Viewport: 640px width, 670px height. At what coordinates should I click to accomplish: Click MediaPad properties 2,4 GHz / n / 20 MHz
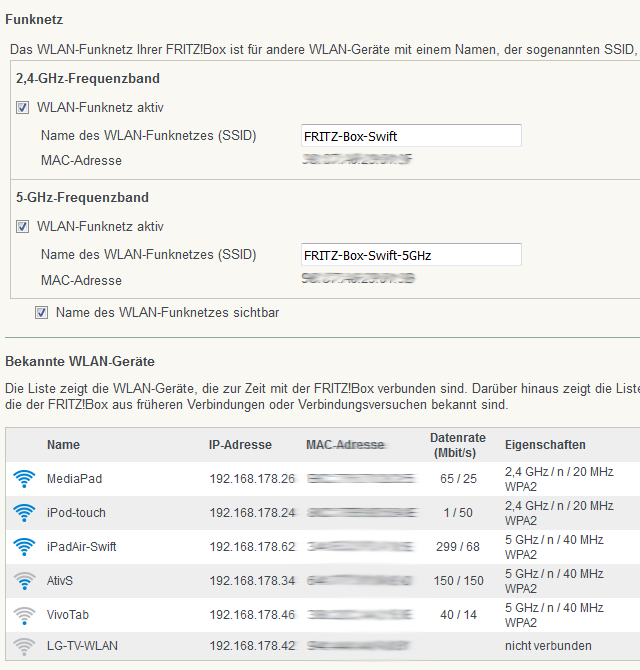point(559,472)
